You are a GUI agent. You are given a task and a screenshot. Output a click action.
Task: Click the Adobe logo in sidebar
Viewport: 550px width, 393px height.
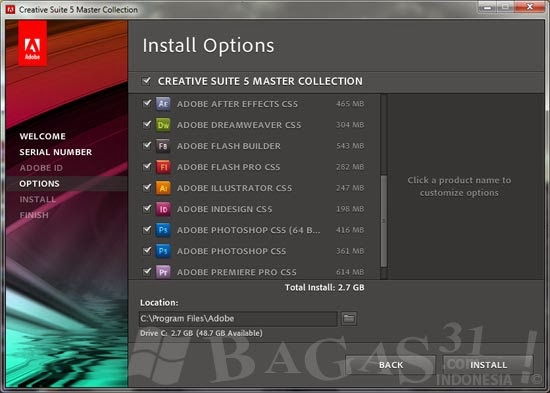(32, 43)
